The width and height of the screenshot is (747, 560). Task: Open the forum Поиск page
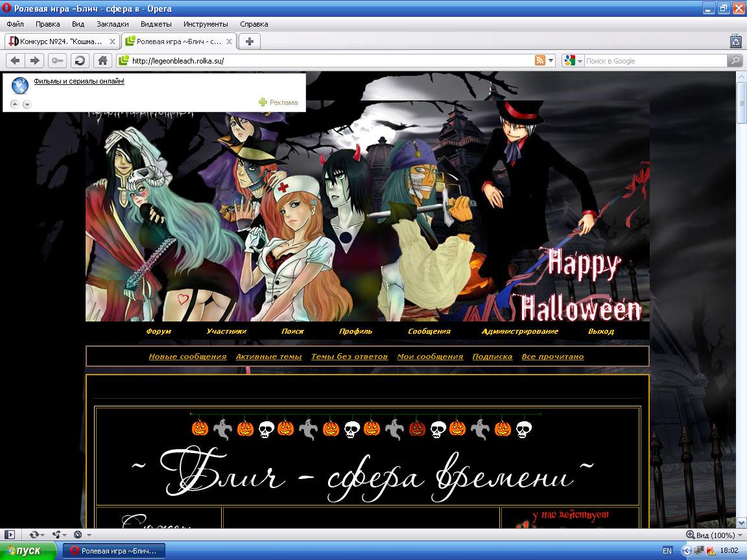(x=292, y=331)
